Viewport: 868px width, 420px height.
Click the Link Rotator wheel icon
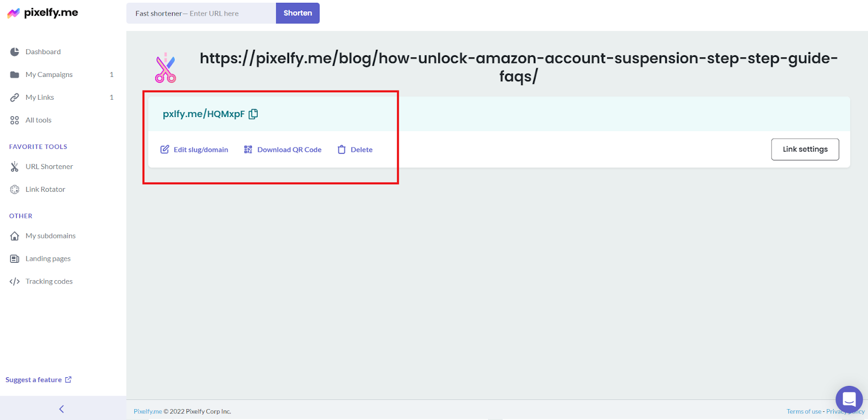pyautogui.click(x=15, y=189)
